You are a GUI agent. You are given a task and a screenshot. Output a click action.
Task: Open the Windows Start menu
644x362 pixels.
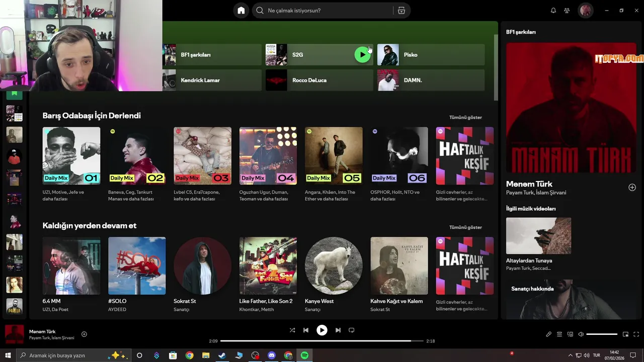coord(8,355)
